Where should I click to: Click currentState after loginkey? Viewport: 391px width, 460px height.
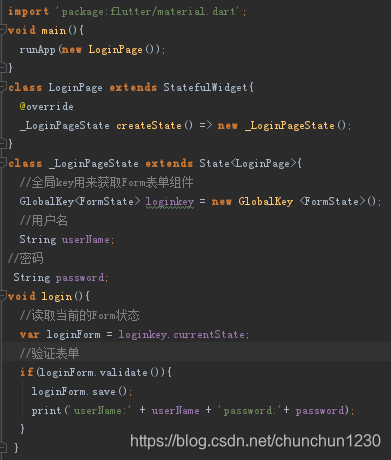click(209, 334)
